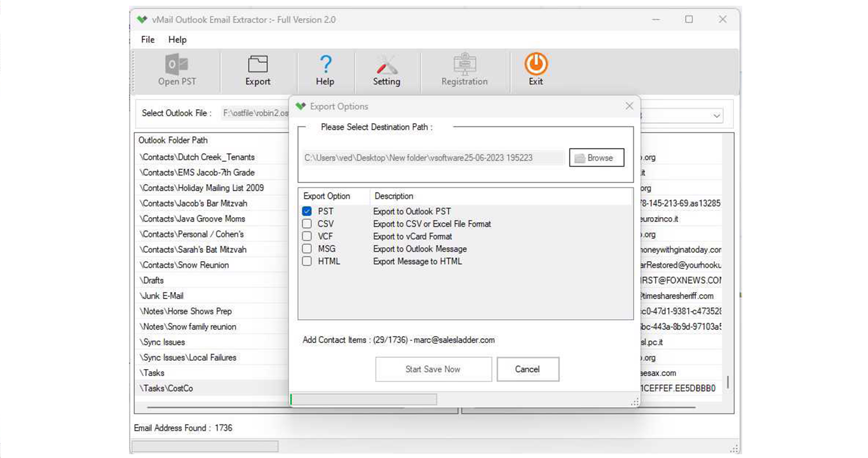
Task: Open Help from the toolbar
Action: pos(325,70)
